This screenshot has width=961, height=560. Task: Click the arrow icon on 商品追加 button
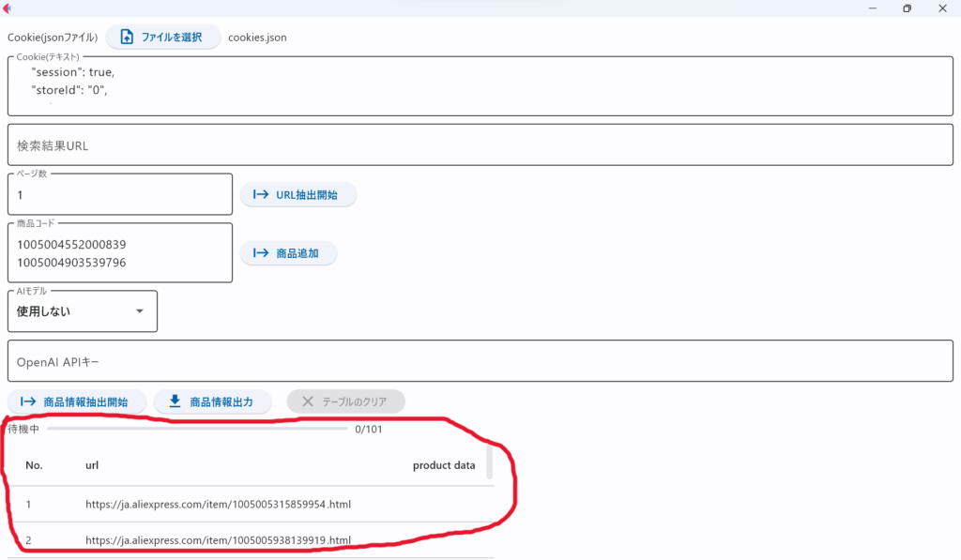pos(261,253)
